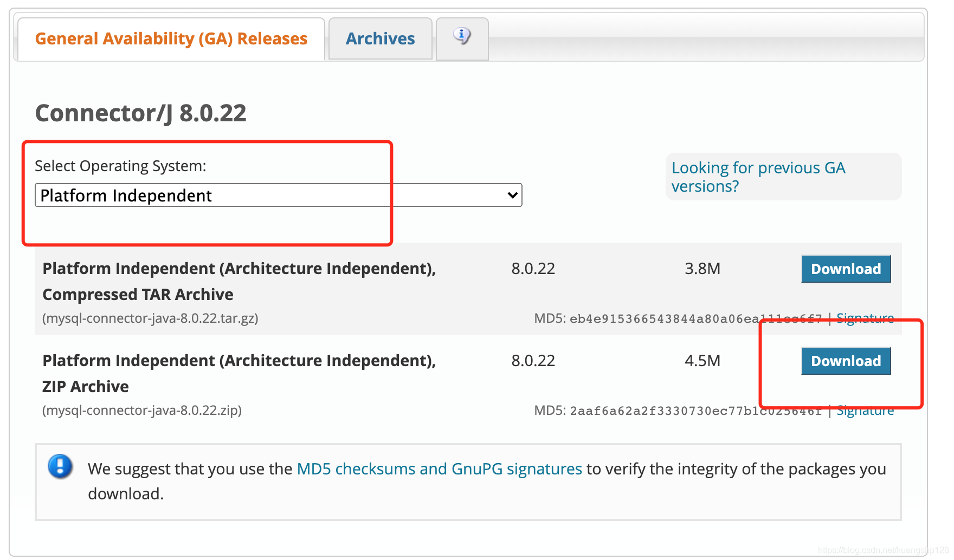Screen dimensions: 954x560
Task: Select the MD5 hash of zip file
Action: tap(696, 411)
